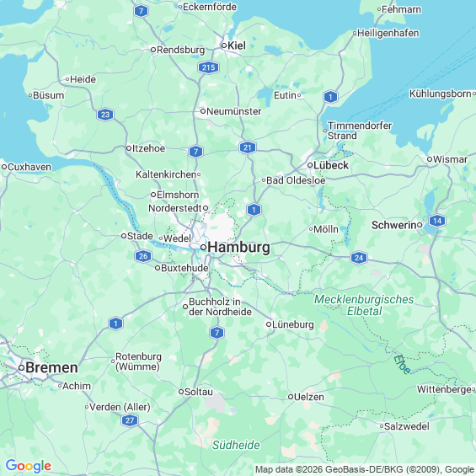Viewport: 476px width, 476px height.
Task: Click the Lüneburg town label
Action: click(x=293, y=324)
